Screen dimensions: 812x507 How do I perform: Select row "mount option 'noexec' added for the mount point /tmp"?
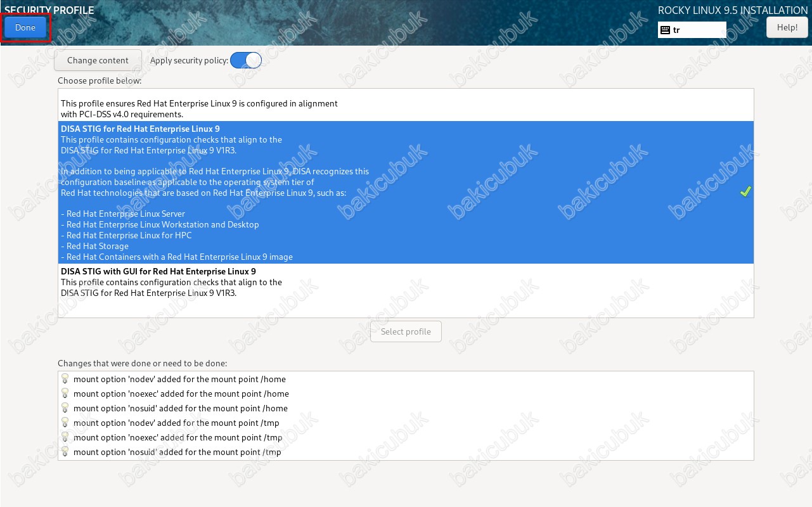click(x=406, y=437)
